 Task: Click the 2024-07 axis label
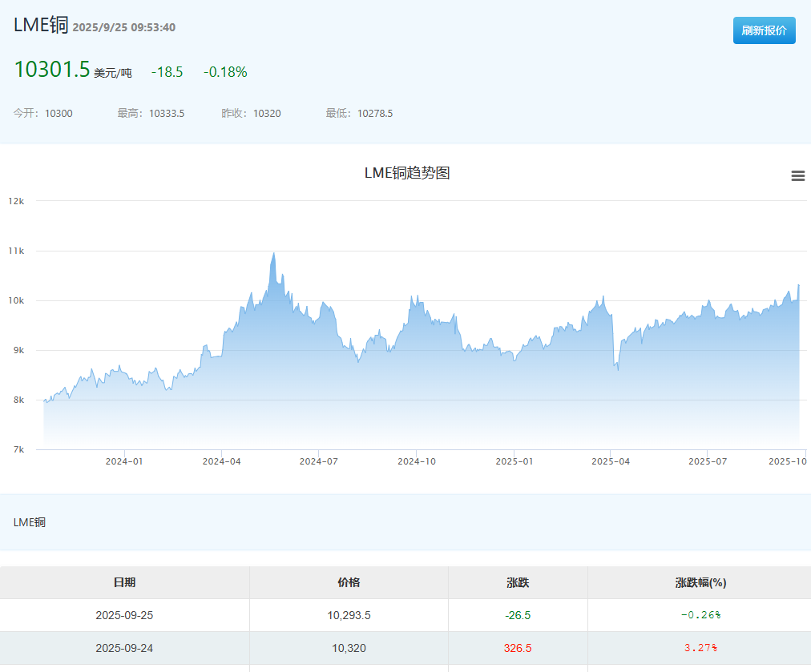pos(319,461)
